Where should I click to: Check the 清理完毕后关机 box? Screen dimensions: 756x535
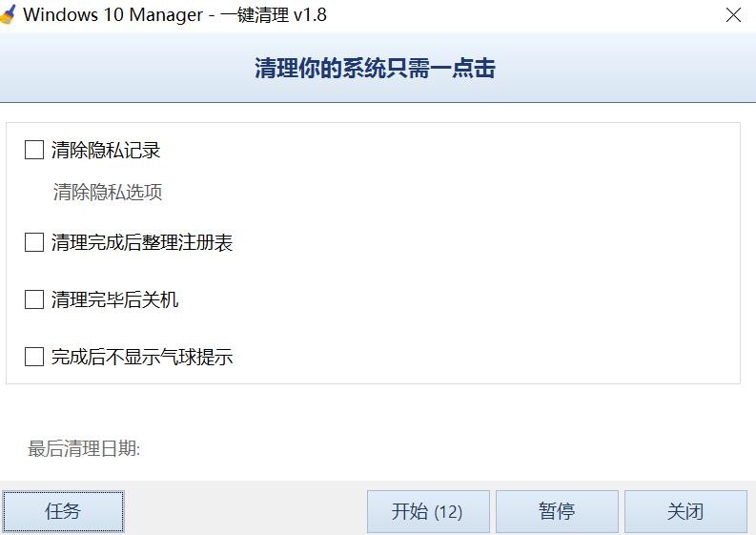(34, 299)
